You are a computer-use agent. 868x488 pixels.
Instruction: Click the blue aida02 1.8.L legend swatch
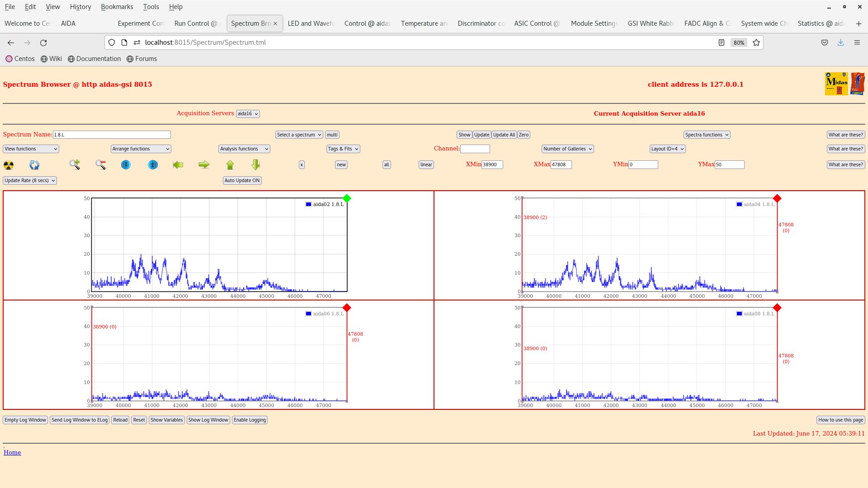[308, 204]
